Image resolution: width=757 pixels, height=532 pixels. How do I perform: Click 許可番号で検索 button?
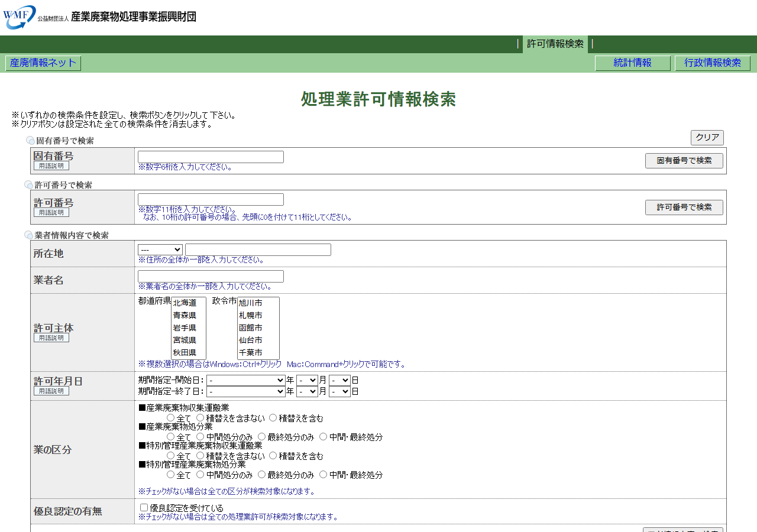click(x=684, y=207)
